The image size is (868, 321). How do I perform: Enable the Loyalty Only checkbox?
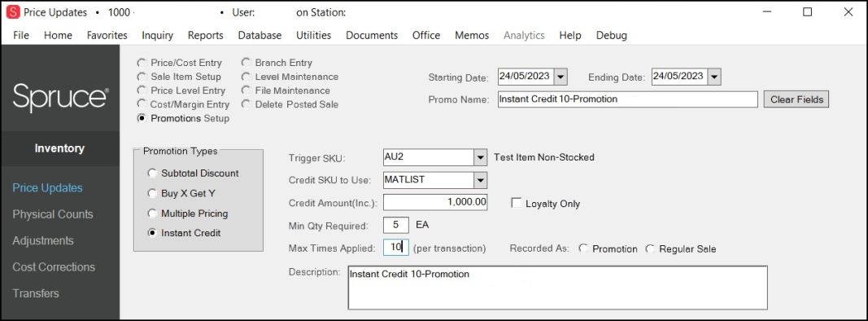(516, 204)
